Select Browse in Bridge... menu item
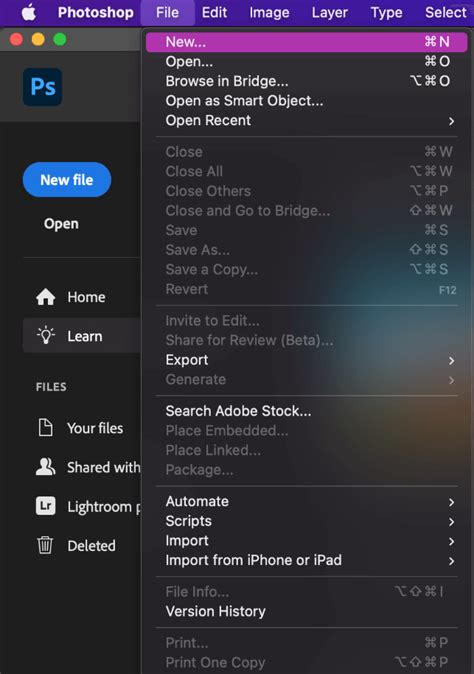Image resolution: width=474 pixels, height=674 pixels. pos(306,81)
